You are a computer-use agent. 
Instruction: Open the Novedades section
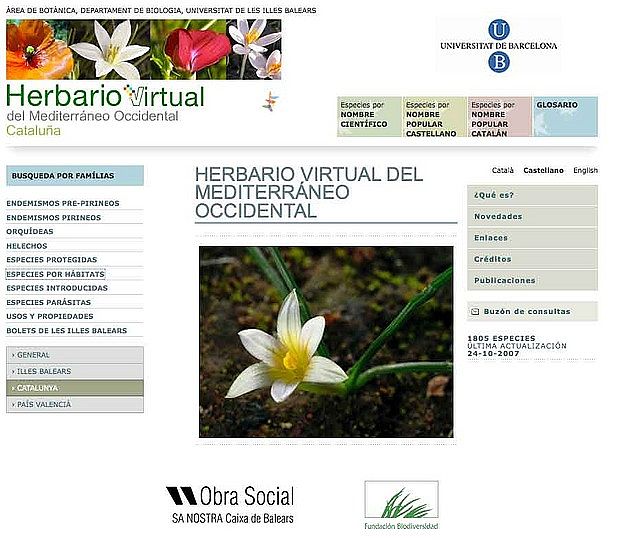pyautogui.click(x=532, y=216)
